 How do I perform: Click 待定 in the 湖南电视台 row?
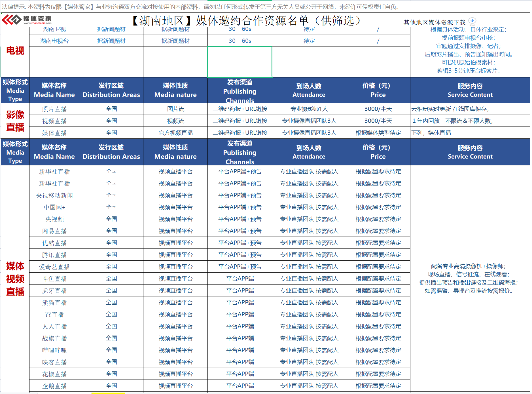pos(309,41)
